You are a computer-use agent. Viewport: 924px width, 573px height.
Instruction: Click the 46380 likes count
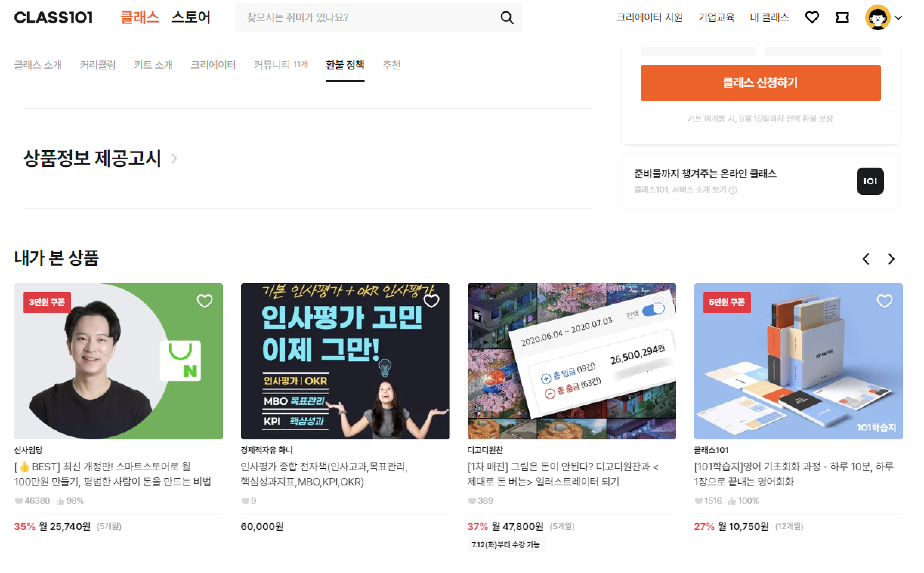(x=32, y=501)
